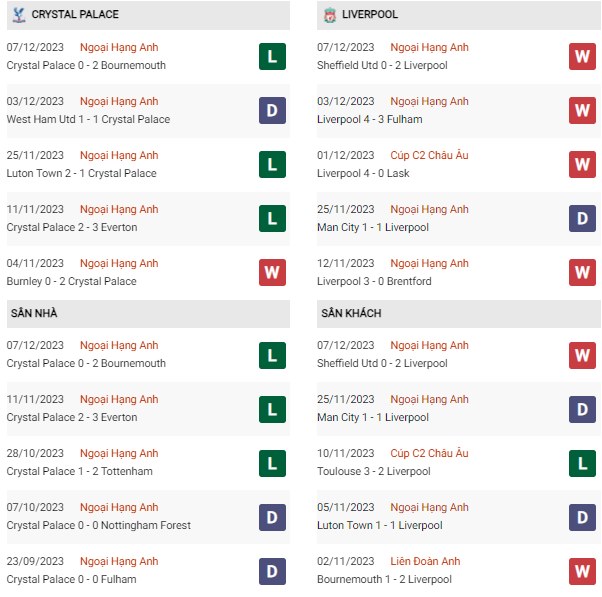This screenshot has width=602, height=597.
Task: Click the Liverpool club crest icon
Action: 329,15
